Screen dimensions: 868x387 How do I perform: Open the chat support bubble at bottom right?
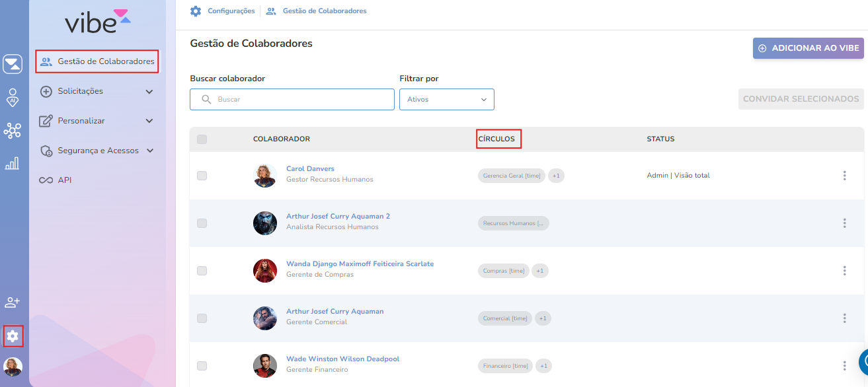(x=863, y=362)
